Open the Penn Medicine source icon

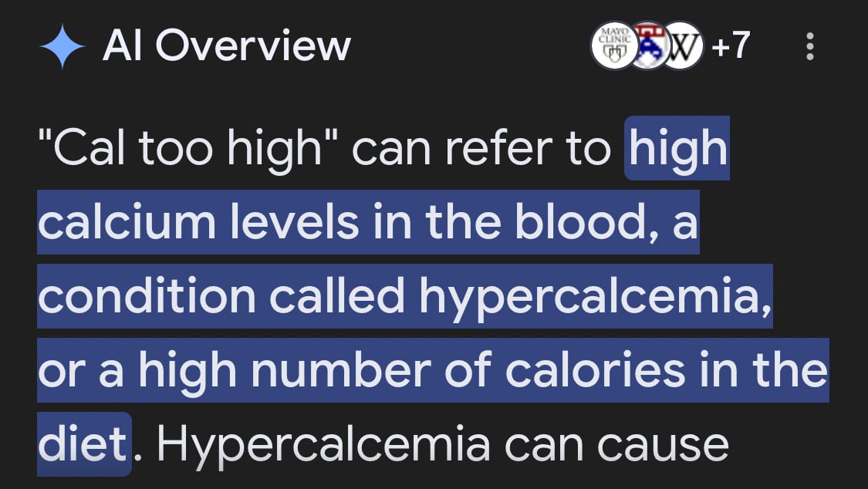647,46
